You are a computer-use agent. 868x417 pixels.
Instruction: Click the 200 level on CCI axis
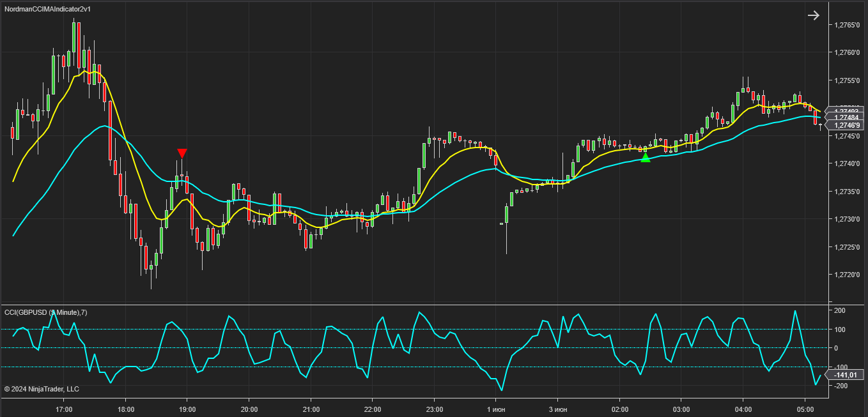[840, 311]
